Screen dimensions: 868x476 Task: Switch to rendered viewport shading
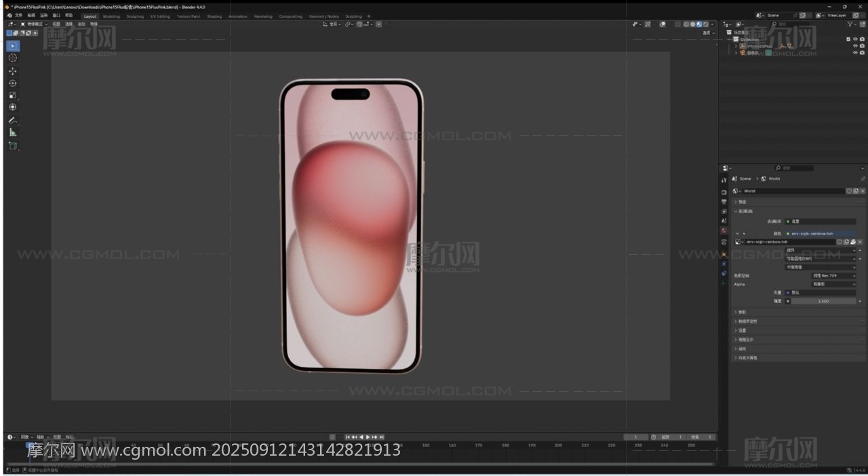tap(707, 24)
